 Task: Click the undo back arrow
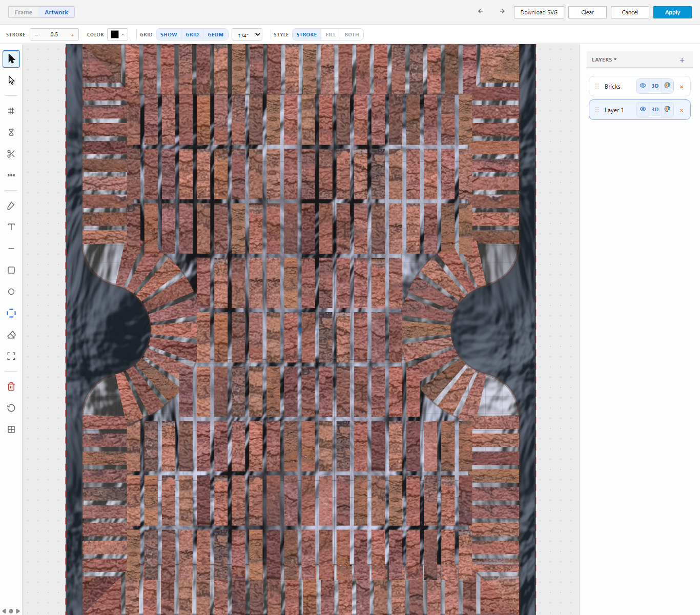click(480, 11)
